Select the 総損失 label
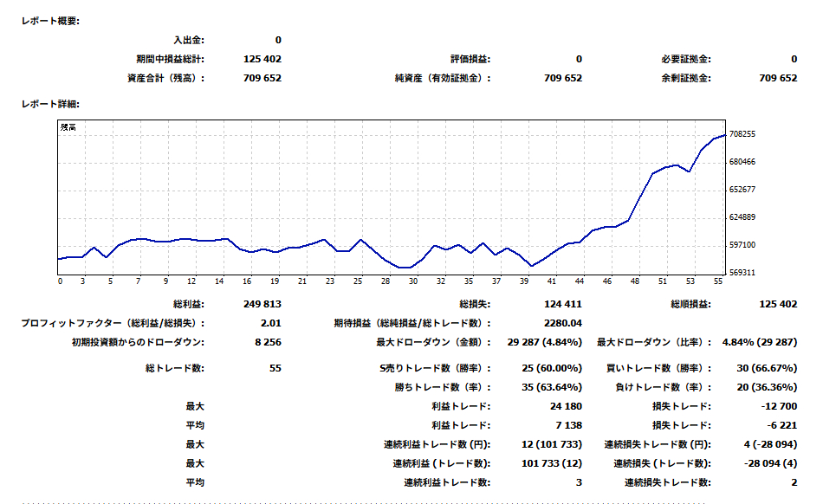The height and width of the screenshot is (504, 823). pyautogui.click(x=475, y=304)
